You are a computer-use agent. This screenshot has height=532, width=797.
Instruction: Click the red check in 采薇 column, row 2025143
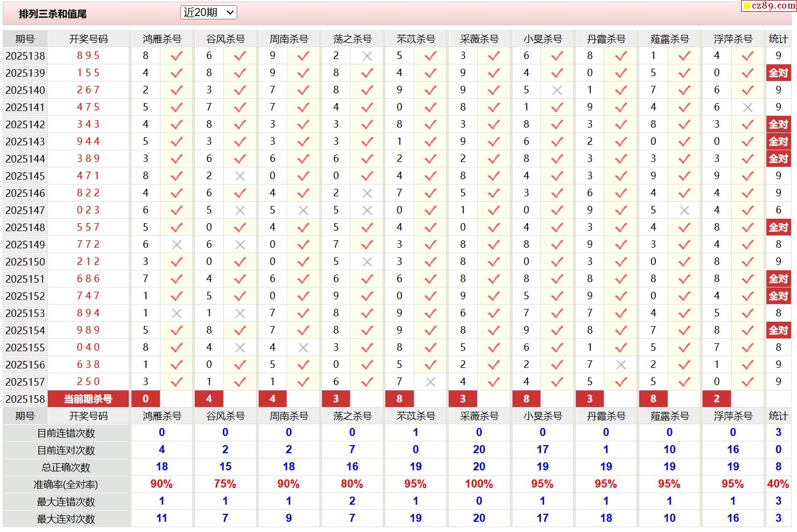click(x=494, y=141)
